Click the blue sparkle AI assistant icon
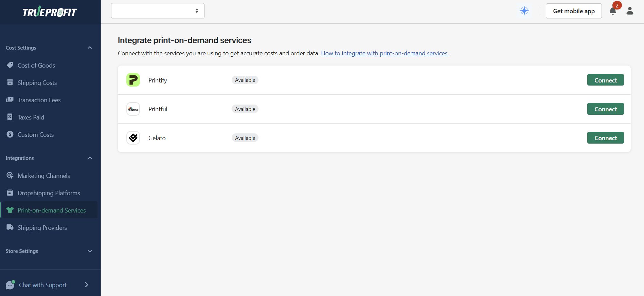 coord(524,11)
